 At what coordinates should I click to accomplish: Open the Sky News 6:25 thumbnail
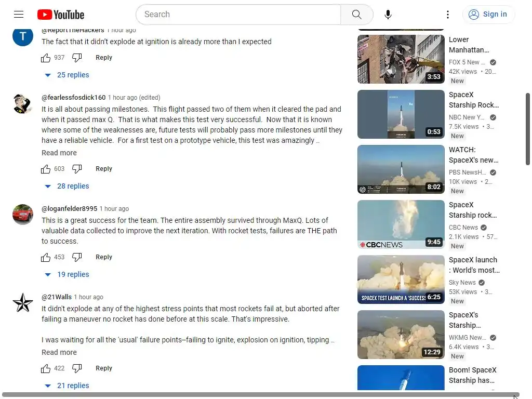[x=401, y=280]
